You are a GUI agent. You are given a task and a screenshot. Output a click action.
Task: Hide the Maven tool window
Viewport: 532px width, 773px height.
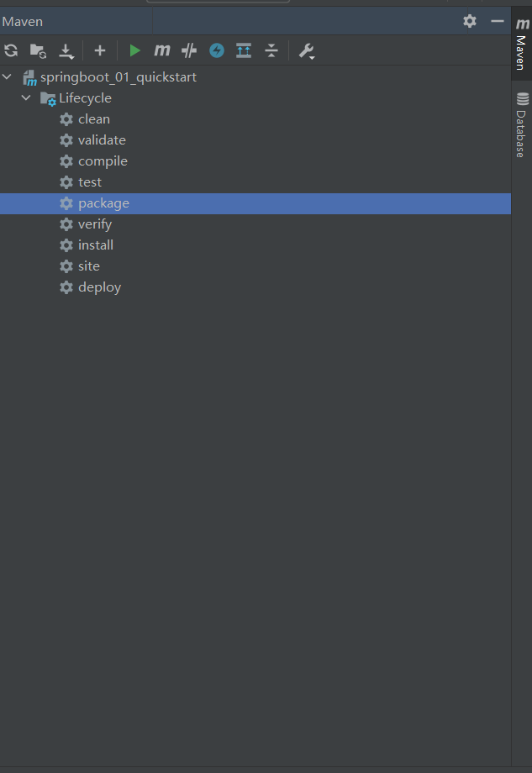tap(498, 21)
